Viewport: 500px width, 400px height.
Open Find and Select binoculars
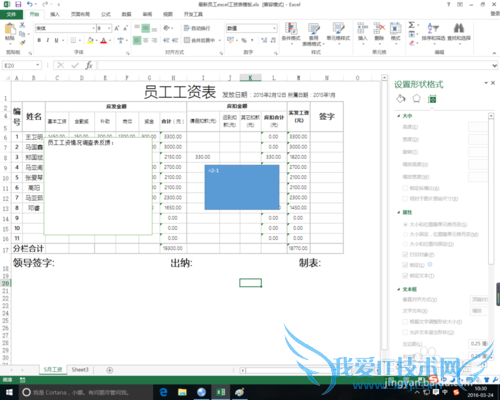click(x=459, y=32)
